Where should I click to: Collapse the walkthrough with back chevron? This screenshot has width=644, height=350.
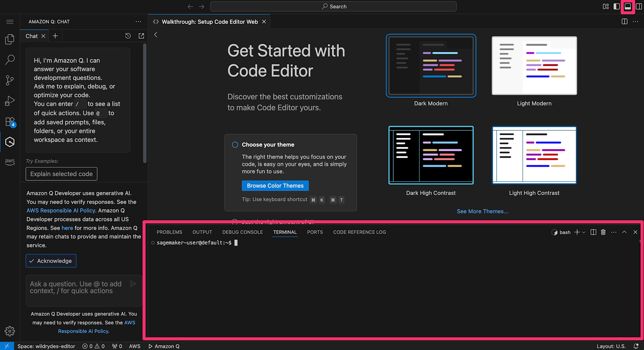tap(156, 35)
